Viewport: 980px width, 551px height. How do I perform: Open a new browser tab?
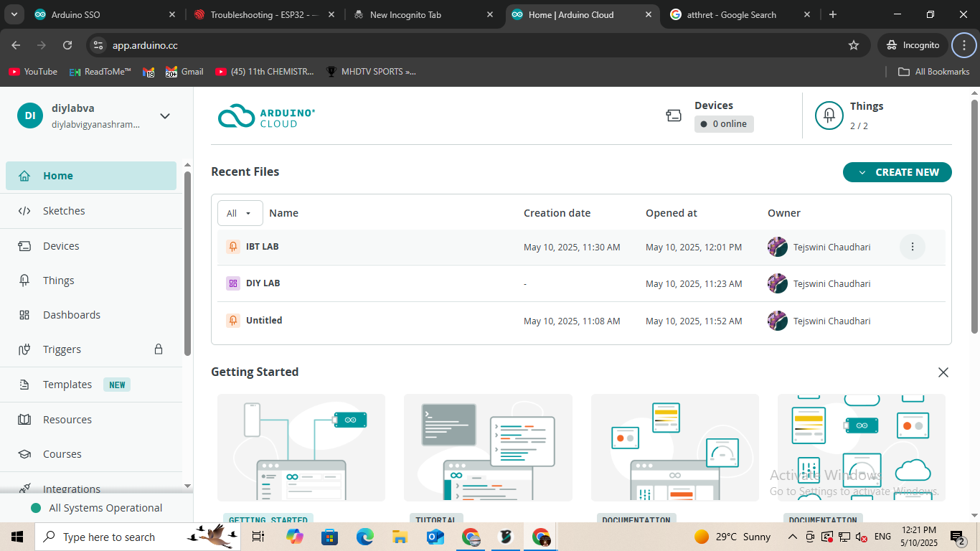(832, 14)
